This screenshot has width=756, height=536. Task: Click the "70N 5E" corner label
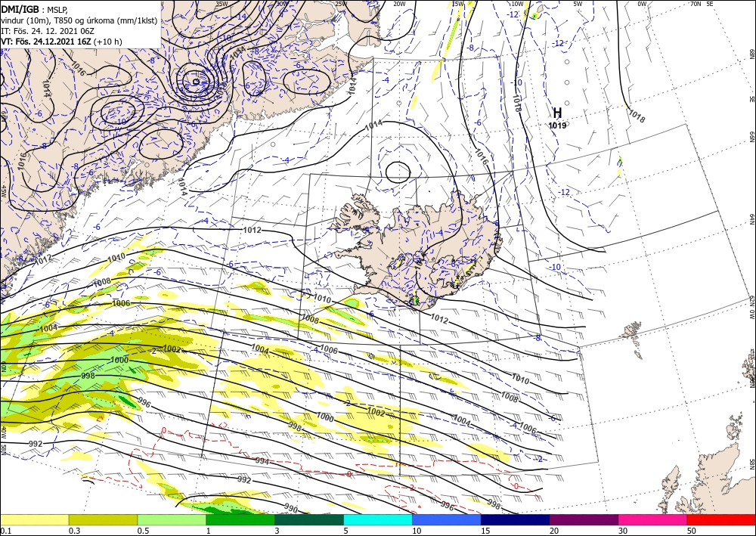pos(702,4)
